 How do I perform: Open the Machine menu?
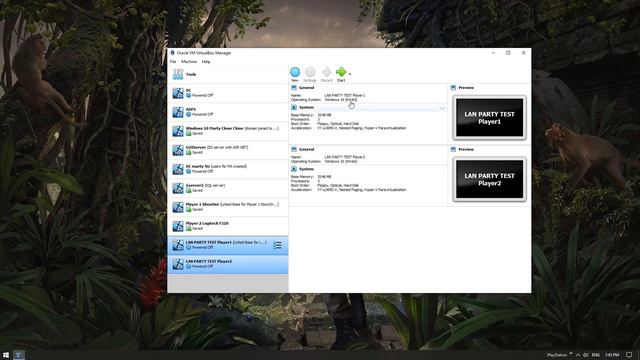189,62
